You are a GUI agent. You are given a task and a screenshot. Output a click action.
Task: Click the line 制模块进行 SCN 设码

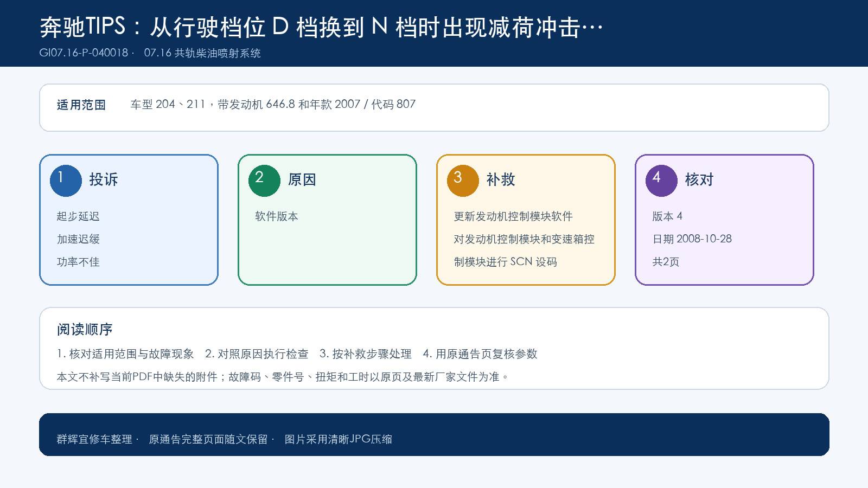coord(506,262)
